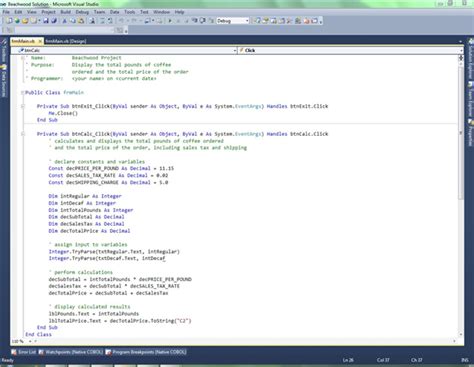This screenshot has width=474, height=367.
Task: Click the 'Dim intRegular As Integer' line
Action: click(x=85, y=196)
